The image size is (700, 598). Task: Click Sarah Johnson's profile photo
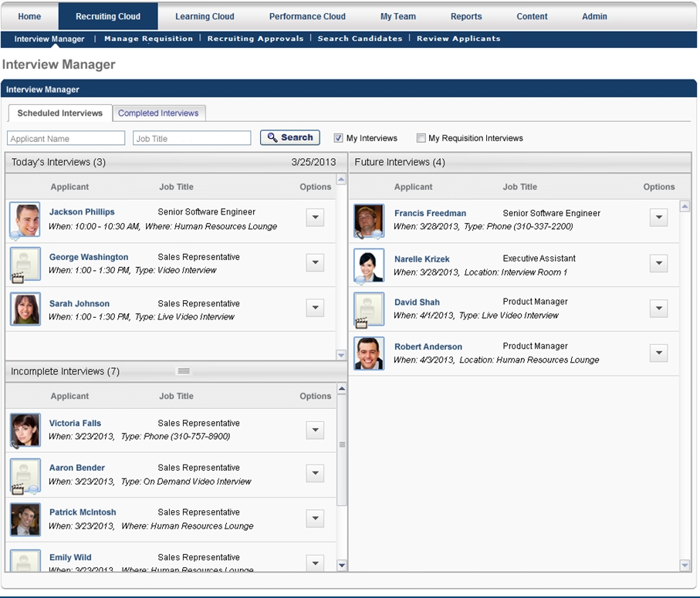(25, 309)
